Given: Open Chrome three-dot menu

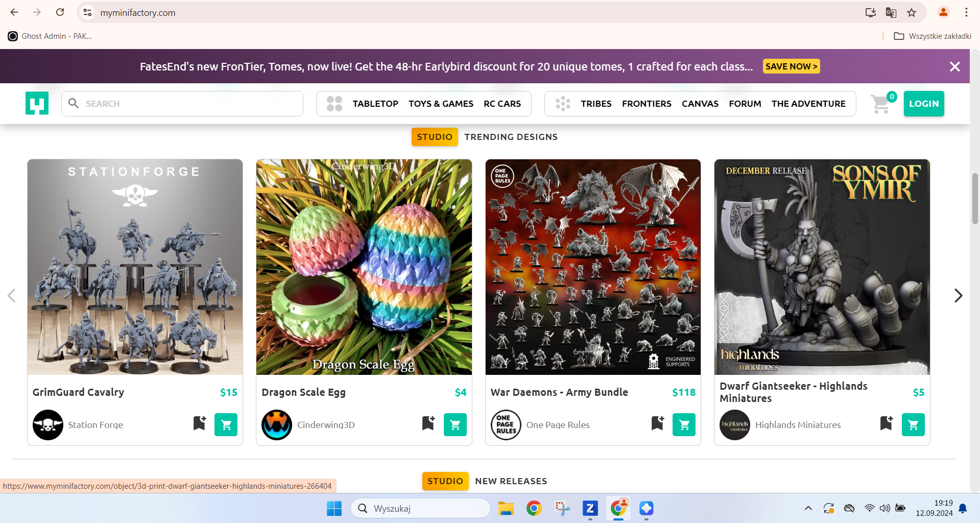Looking at the screenshot, I should [966, 12].
